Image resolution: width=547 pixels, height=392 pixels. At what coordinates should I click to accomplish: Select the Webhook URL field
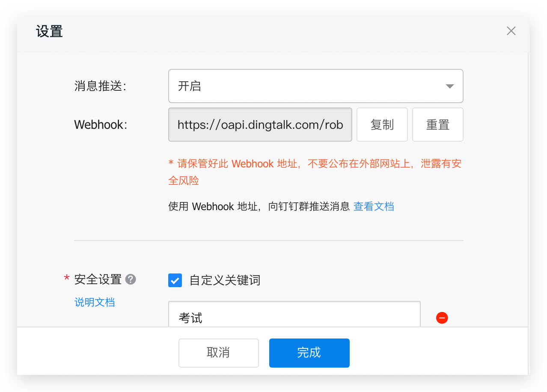(260, 125)
